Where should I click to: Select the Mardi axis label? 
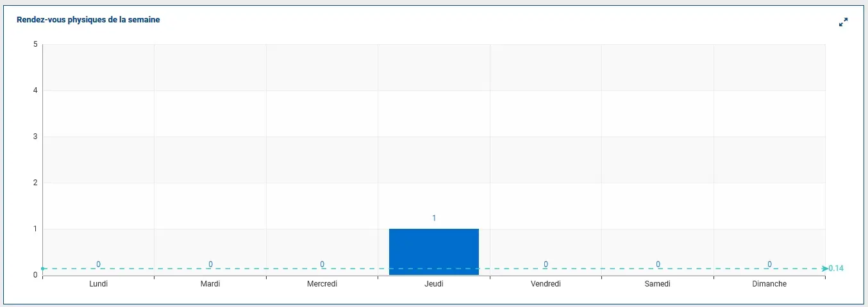pos(210,284)
